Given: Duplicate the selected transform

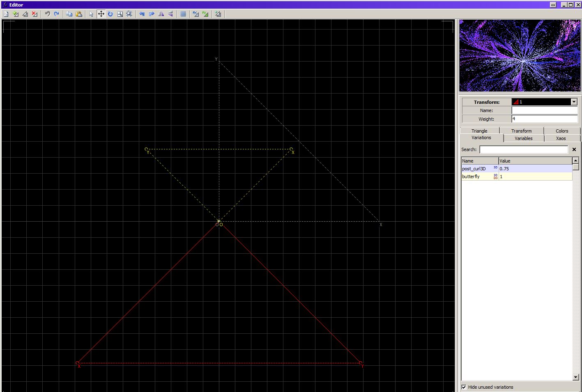Looking at the screenshot, I should point(25,14).
